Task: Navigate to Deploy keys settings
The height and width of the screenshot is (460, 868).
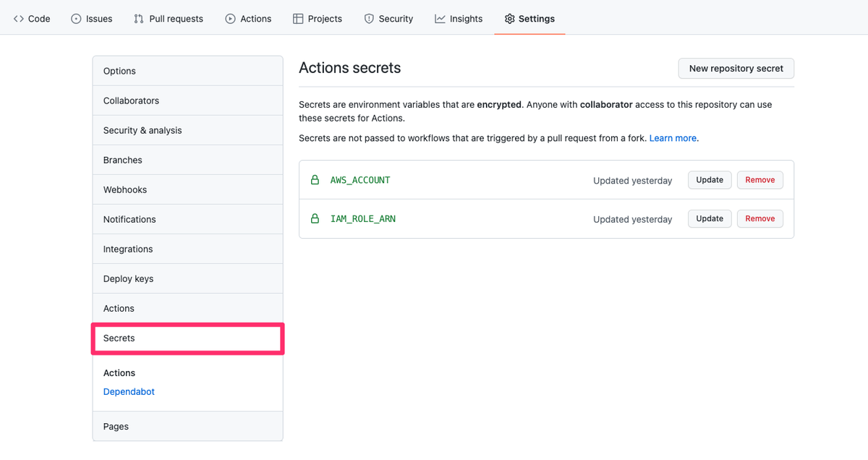Action: (x=128, y=278)
